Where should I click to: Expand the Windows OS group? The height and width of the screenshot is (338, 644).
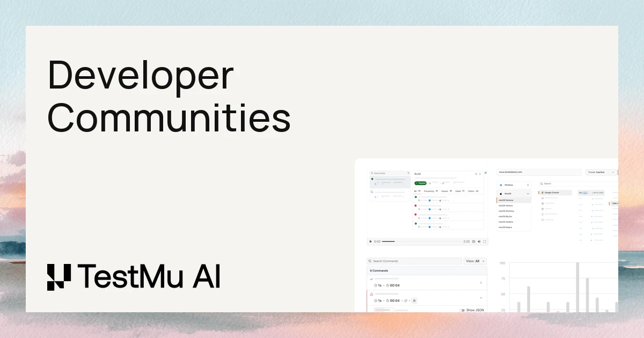(x=528, y=185)
